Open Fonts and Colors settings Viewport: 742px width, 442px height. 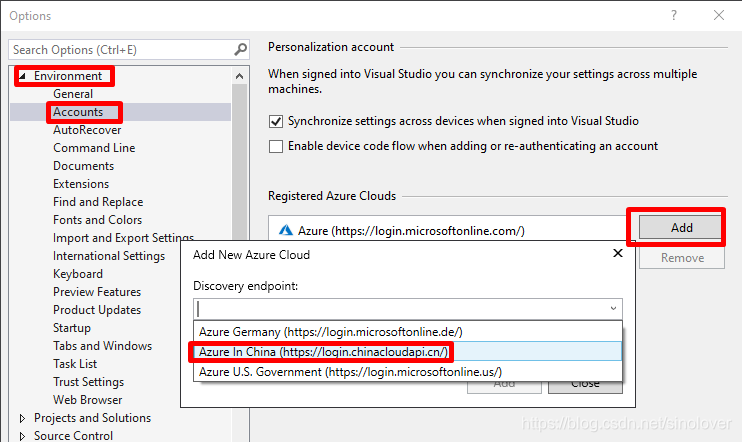[97, 220]
